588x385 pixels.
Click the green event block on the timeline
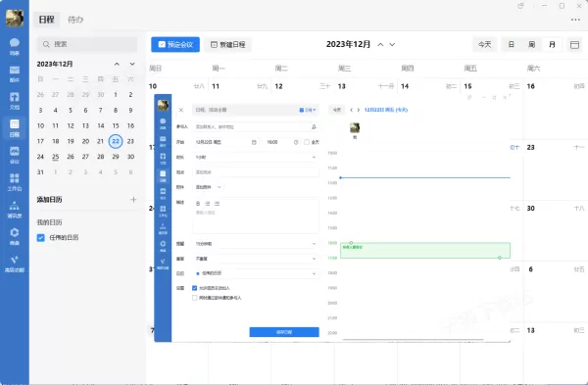425,251
